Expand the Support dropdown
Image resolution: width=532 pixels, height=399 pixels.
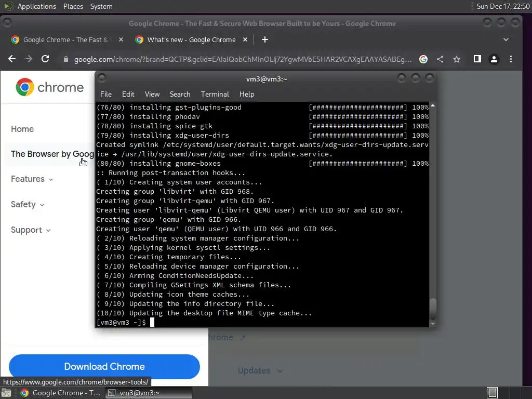coord(31,230)
